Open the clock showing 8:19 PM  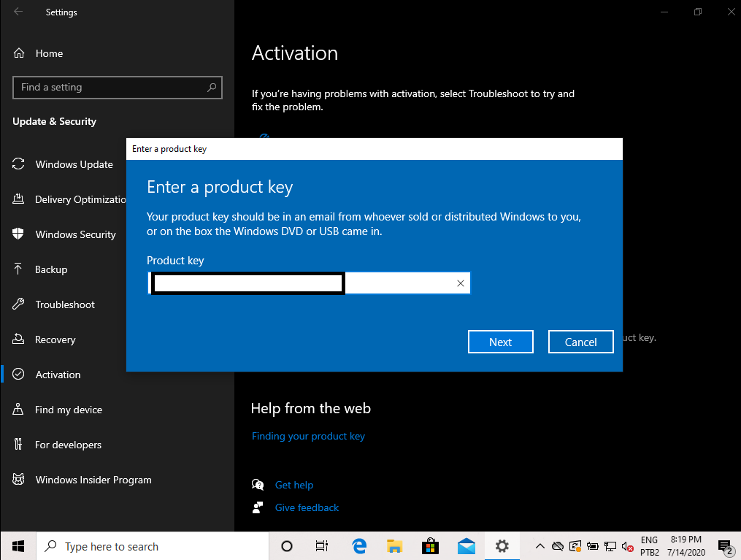686,546
